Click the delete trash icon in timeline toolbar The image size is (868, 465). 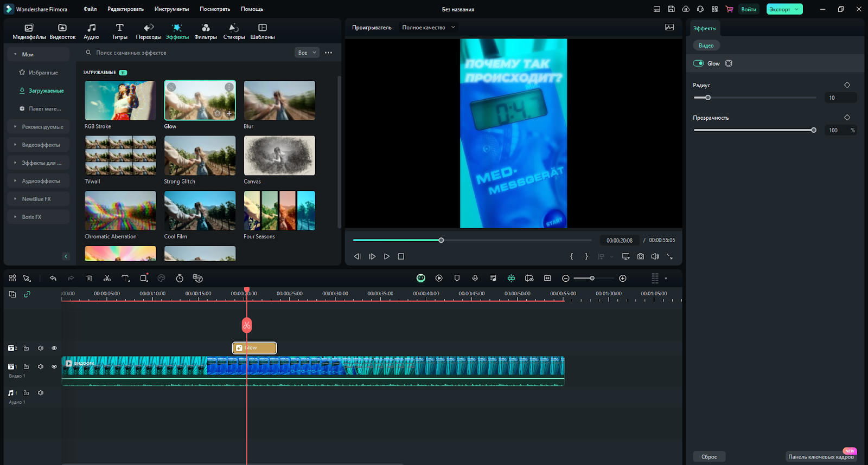pos(89,278)
